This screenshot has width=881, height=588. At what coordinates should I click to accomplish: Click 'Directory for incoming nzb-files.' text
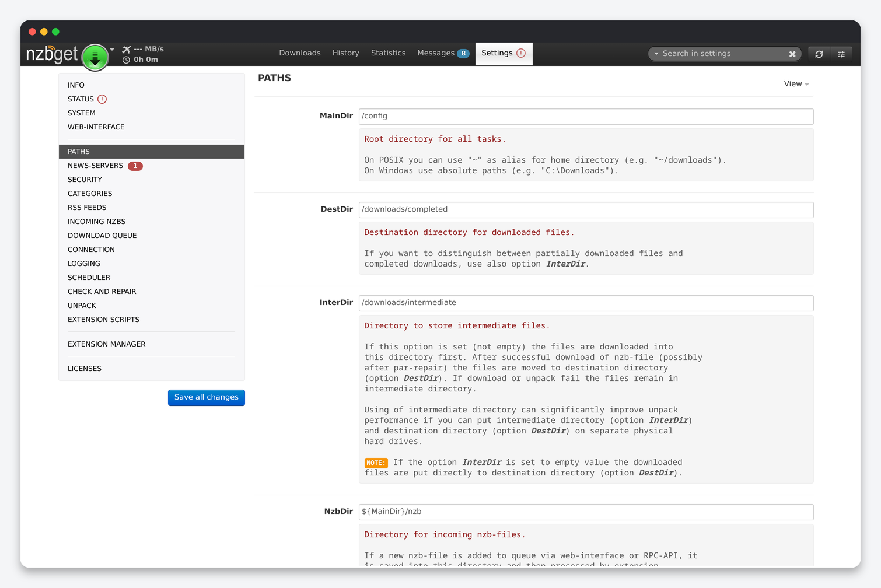point(445,534)
